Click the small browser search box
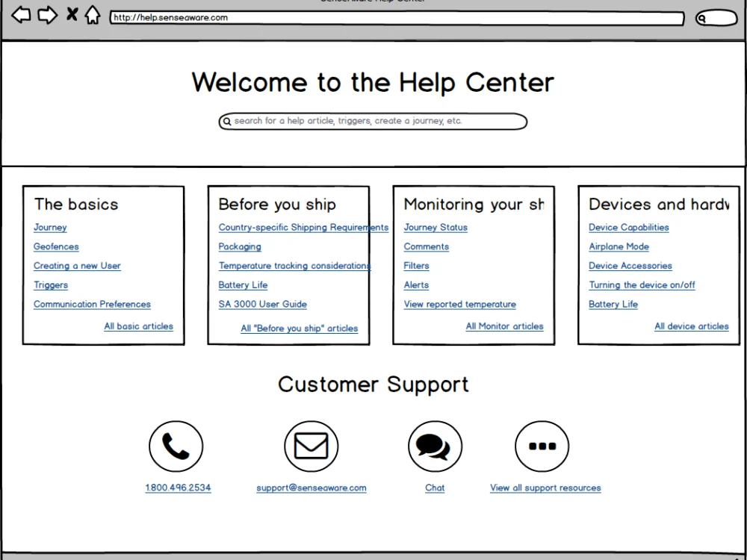This screenshot has height=560, width=747. coord(716,18)
